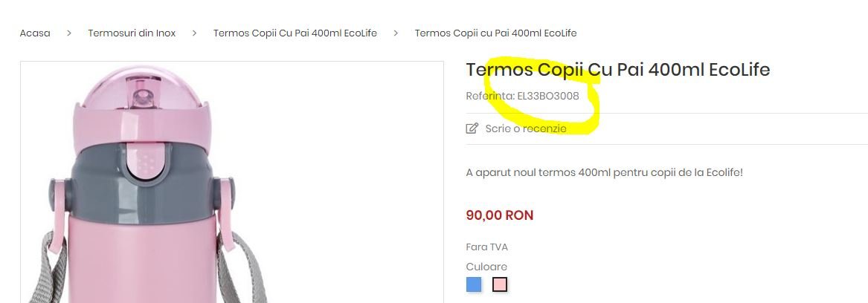Click the 'A aparut noul termos' description text
Screen dimensions: 868x303
pos(605,172)
